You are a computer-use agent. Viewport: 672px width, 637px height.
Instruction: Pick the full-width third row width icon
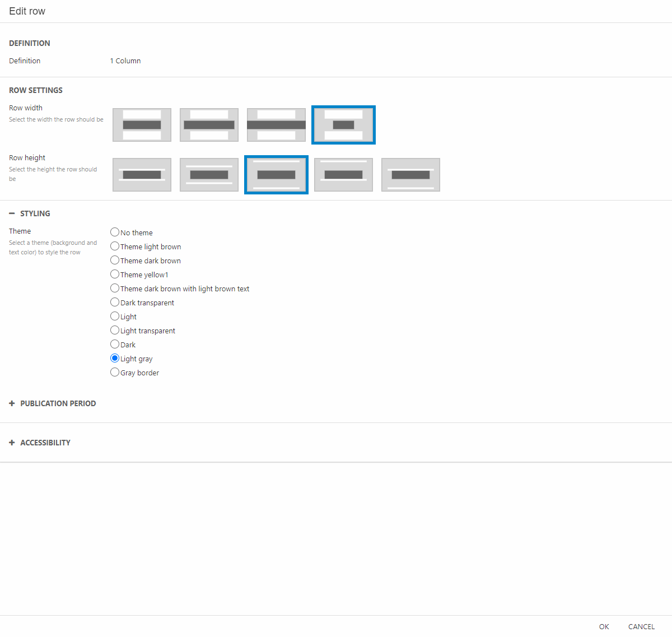[x=276, y=125]
